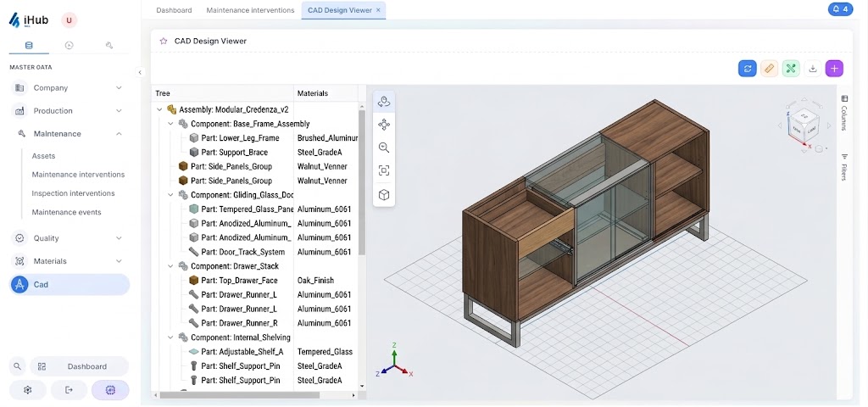Click the Tree column header
Viewport: 868px width, 407px height.
pos(222,93)
